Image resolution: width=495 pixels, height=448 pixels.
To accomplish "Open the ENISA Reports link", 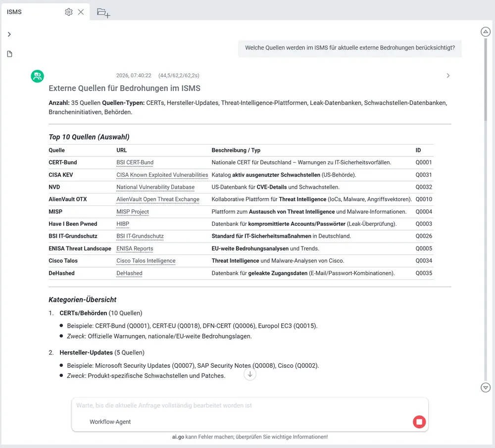I will pyautogui.click(x=135, y=249).
